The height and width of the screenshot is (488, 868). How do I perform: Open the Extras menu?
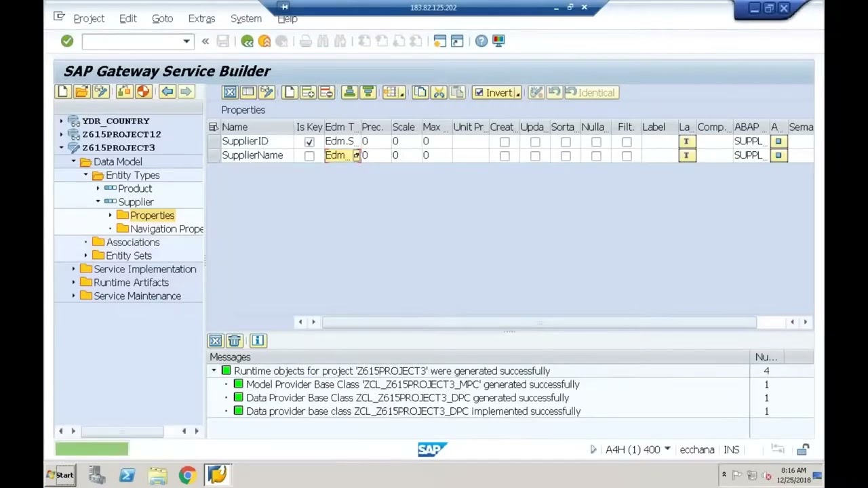[201, 18]
